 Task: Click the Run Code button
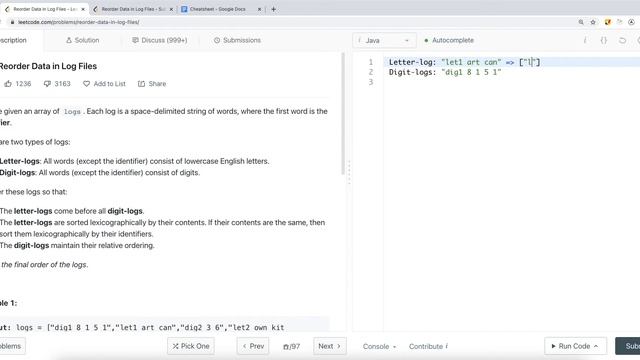coord(575,346)
